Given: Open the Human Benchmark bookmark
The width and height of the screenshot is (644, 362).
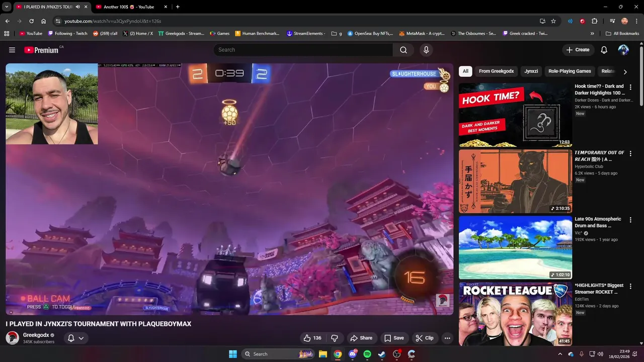Looking at the screenshot, I should coord(257,34).
